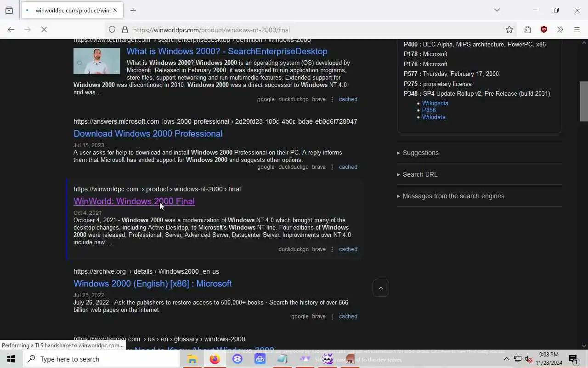Click the Firefox taskbar icon

(x=215, y=359)
